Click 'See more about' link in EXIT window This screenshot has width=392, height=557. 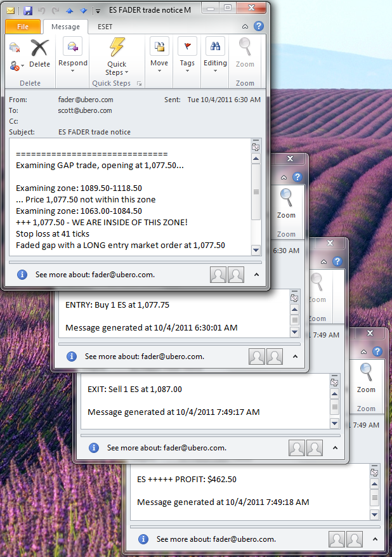(x=167, y=448)
